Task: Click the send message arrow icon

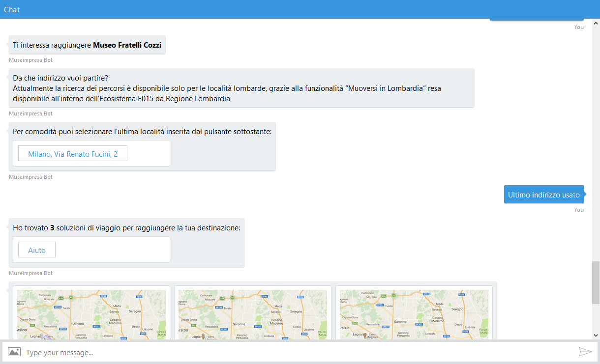Action: point(585,352)
